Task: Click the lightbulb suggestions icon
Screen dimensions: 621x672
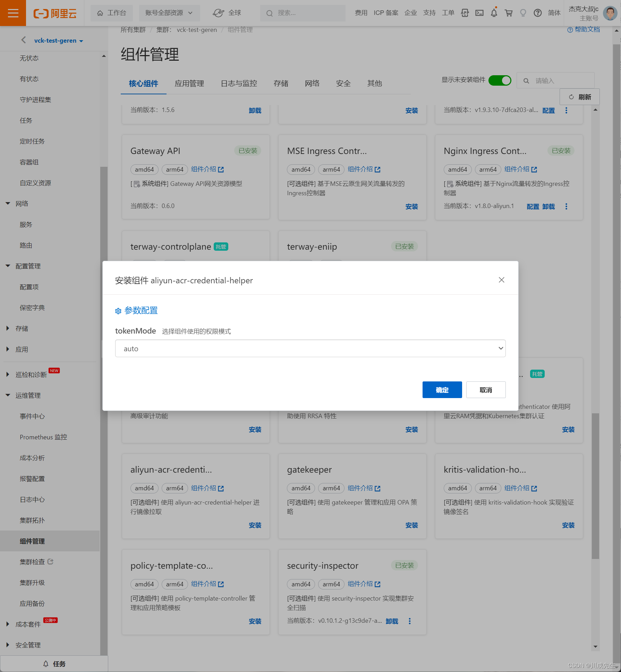Action: pos(523,13)
